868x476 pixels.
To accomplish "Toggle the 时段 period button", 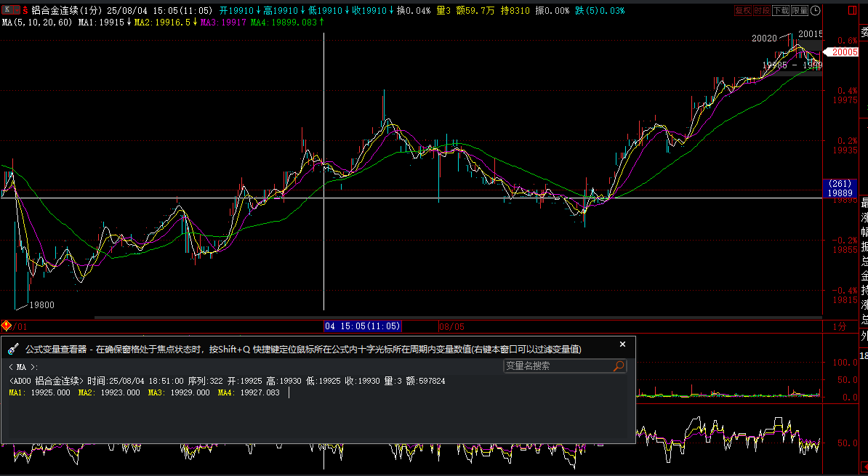I will tap(761, 11).
